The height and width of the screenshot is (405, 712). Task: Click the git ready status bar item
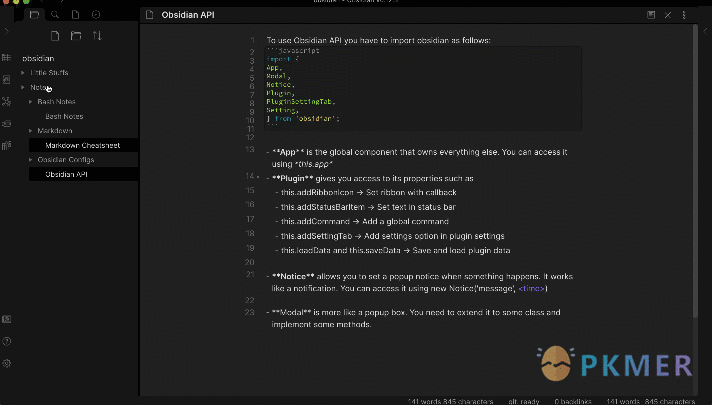pyautogui.click(x=524, y=401)
